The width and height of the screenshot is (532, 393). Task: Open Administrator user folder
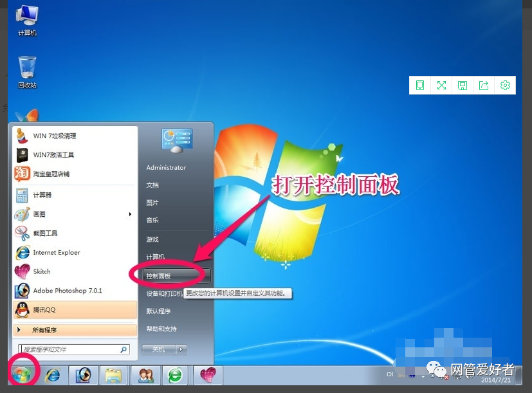click(166, 167)
